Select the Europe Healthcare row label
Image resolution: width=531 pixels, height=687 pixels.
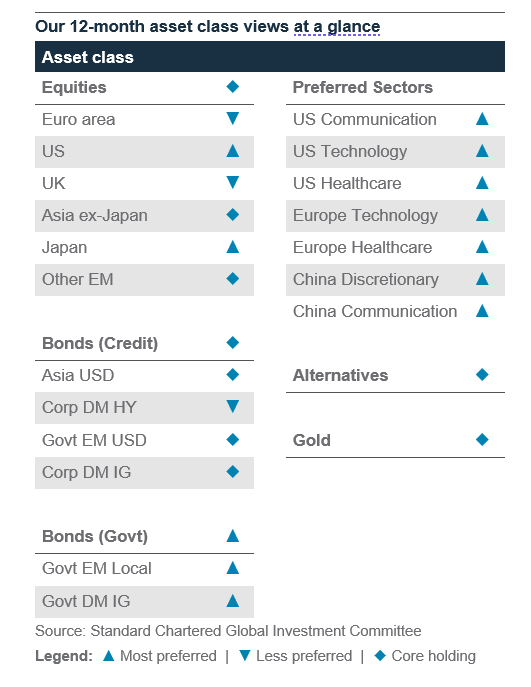coord(362,248)
